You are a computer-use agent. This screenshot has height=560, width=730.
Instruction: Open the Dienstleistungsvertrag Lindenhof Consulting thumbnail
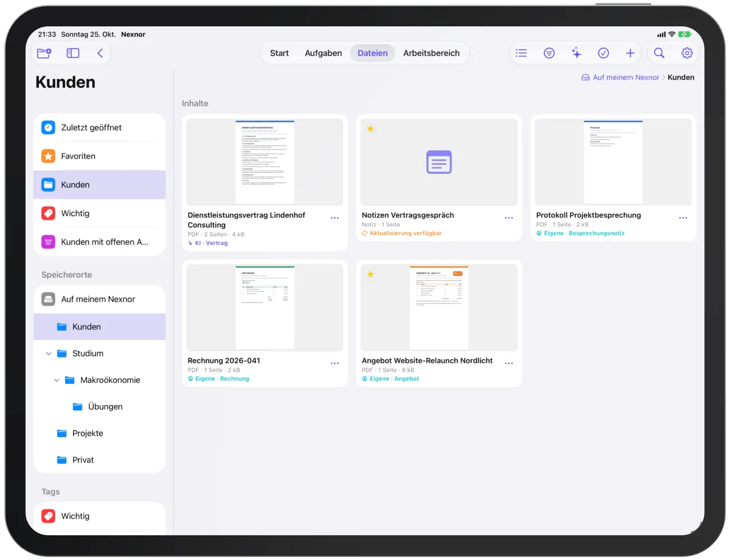tap(264, 162)
